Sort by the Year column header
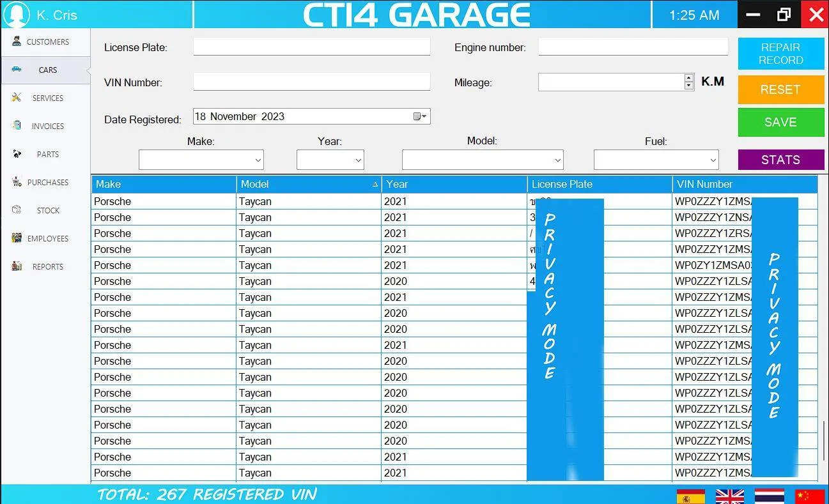This screenshot has height=504, width=829. tap(454, 184)
